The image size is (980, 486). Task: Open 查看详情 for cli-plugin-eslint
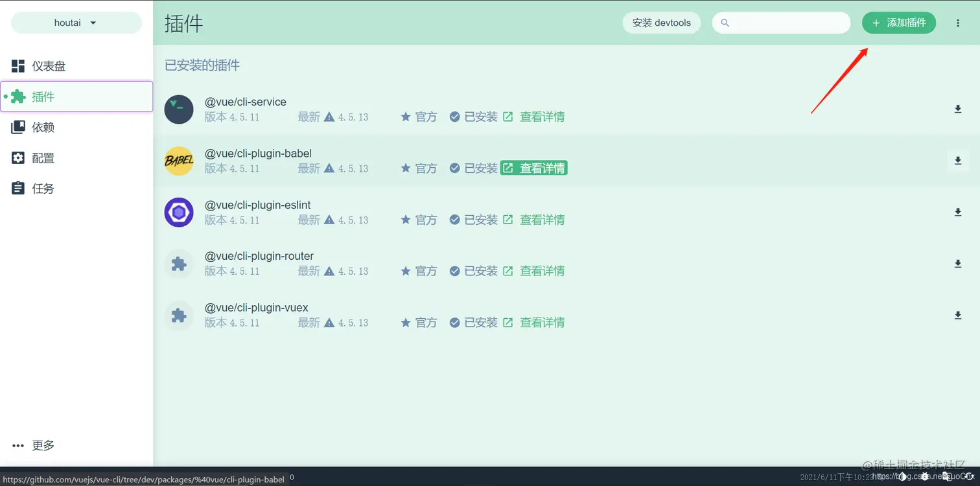tap(534, 220)
